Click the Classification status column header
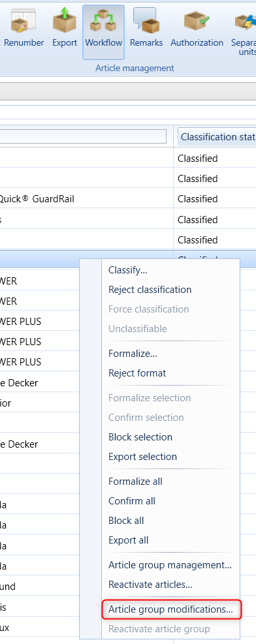This screenshot has width=256, height=644. [217, 136]
